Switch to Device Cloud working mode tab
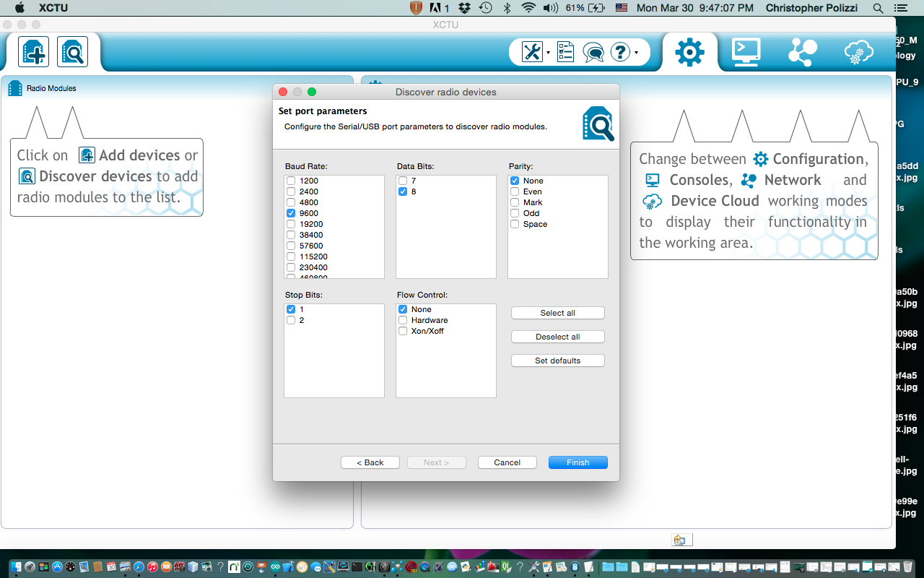 (x=858, y=52)
